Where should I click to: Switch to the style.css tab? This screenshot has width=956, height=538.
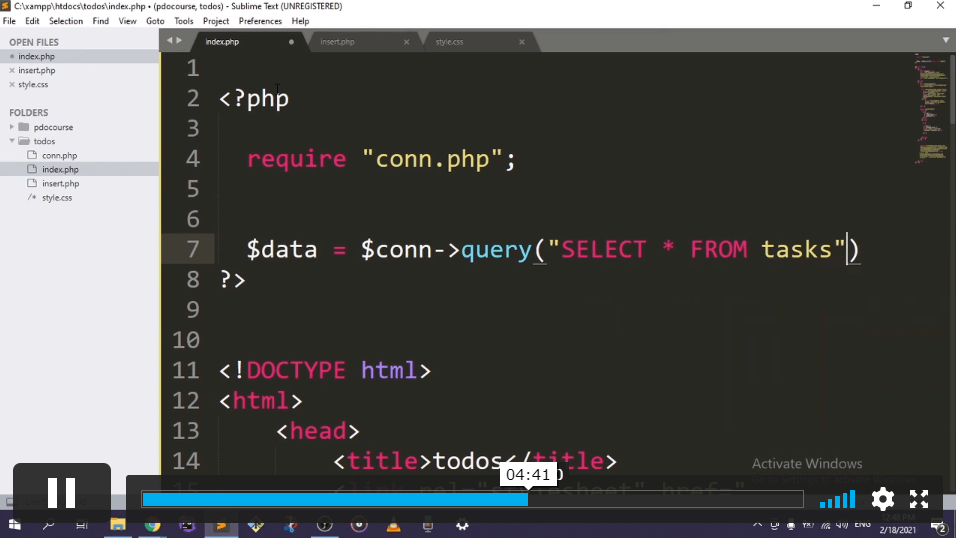(x=450, y=42)
